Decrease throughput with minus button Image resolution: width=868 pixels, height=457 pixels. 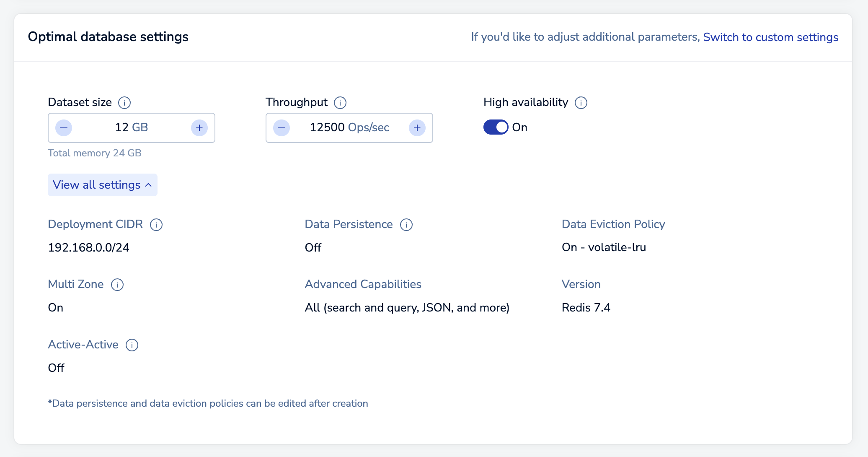282,128
